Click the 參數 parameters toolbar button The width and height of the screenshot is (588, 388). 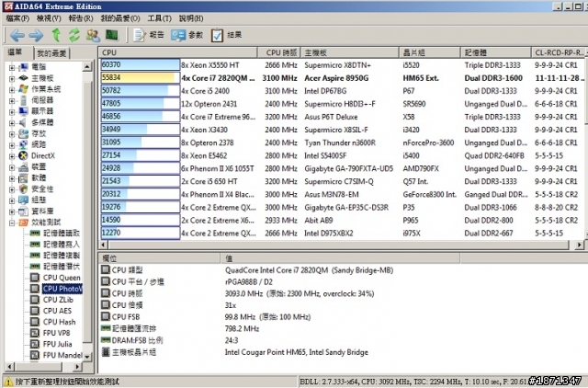tap(187, 35)
